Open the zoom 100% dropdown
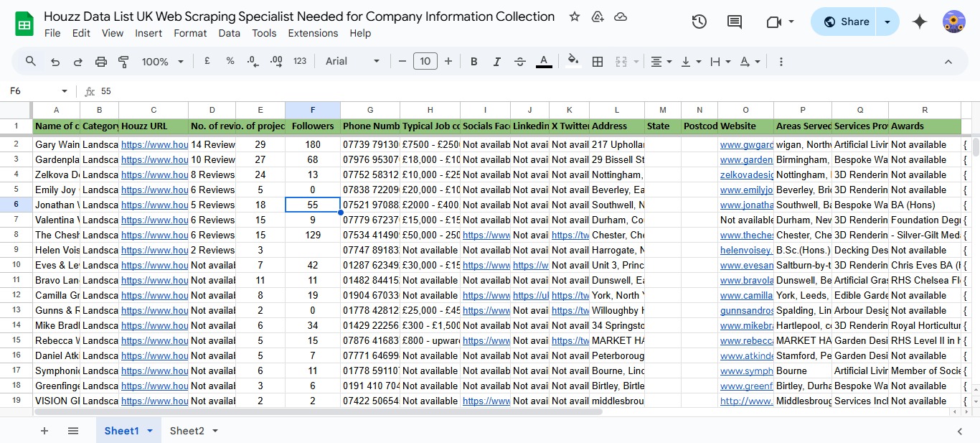980x443 pixels. (163, 62)
